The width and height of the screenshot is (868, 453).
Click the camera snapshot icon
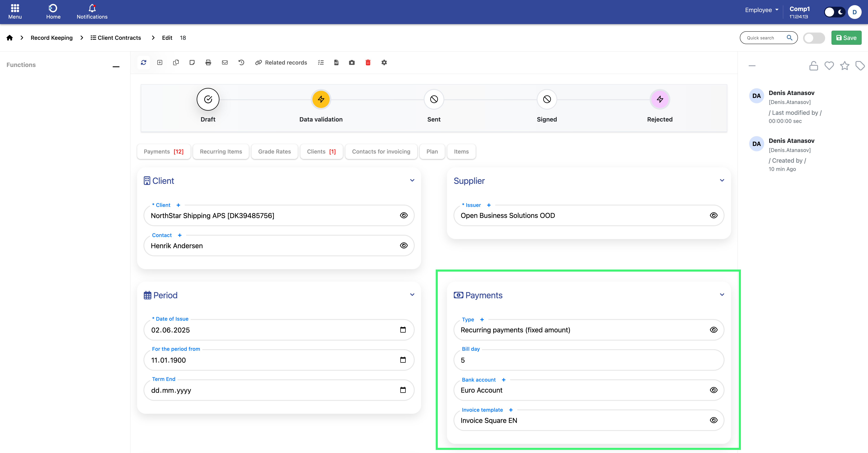pyautogui.click(x=352, y=62)
